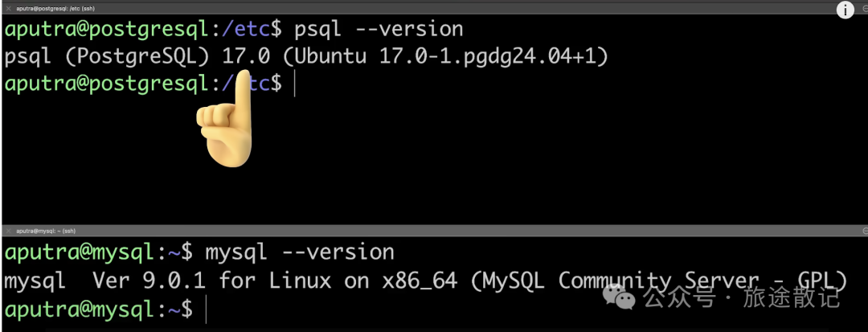This screenshot has height=332, width=868.
Task: Close the aputra@mysql terminal pane
Action: tap(7, 231)
